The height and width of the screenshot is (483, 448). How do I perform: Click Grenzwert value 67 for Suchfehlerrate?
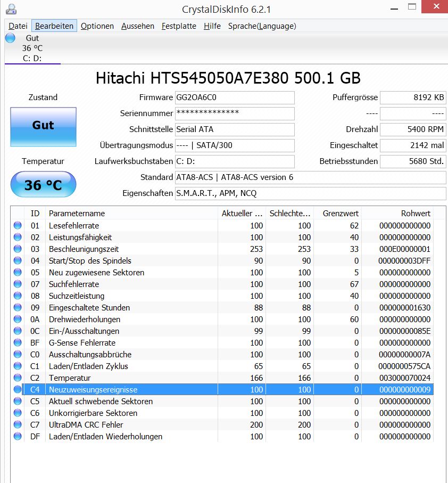(354, 284)
